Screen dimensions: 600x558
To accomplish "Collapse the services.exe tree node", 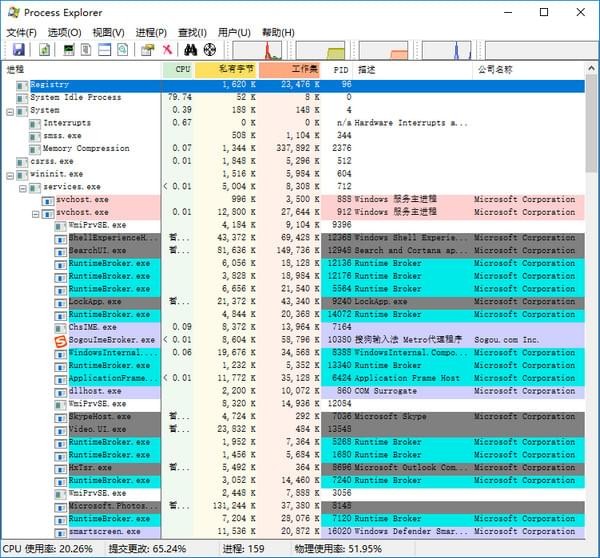I will pyautogui.click(x=23, y=187).
